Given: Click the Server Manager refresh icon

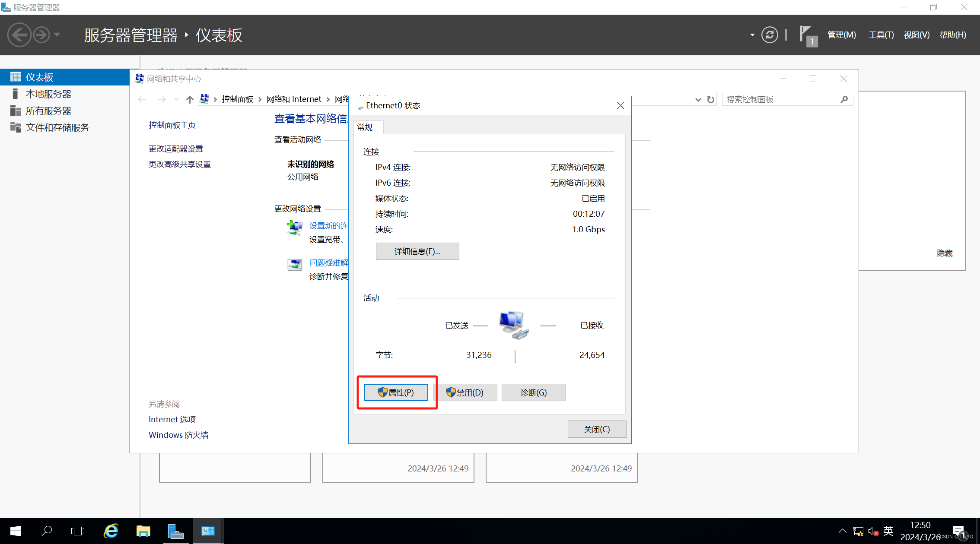Looking at the screenshot, I should 769,35.
